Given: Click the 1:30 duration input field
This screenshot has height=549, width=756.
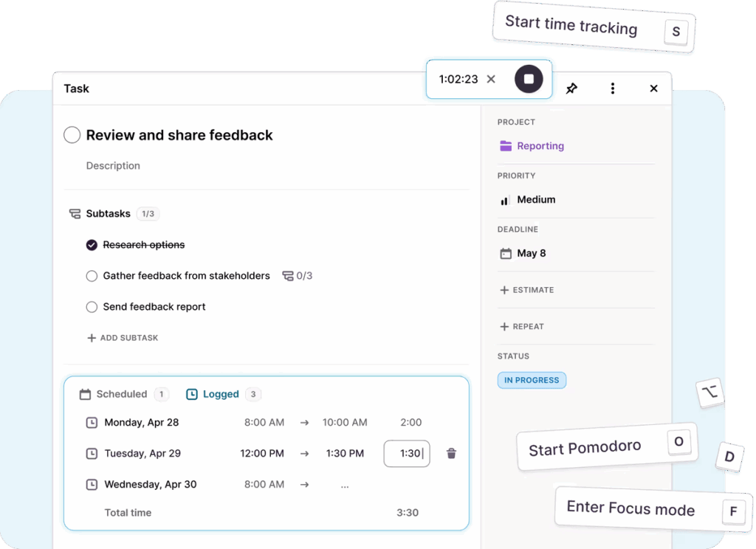Looking at the screenshot, I should click(407, 454).
